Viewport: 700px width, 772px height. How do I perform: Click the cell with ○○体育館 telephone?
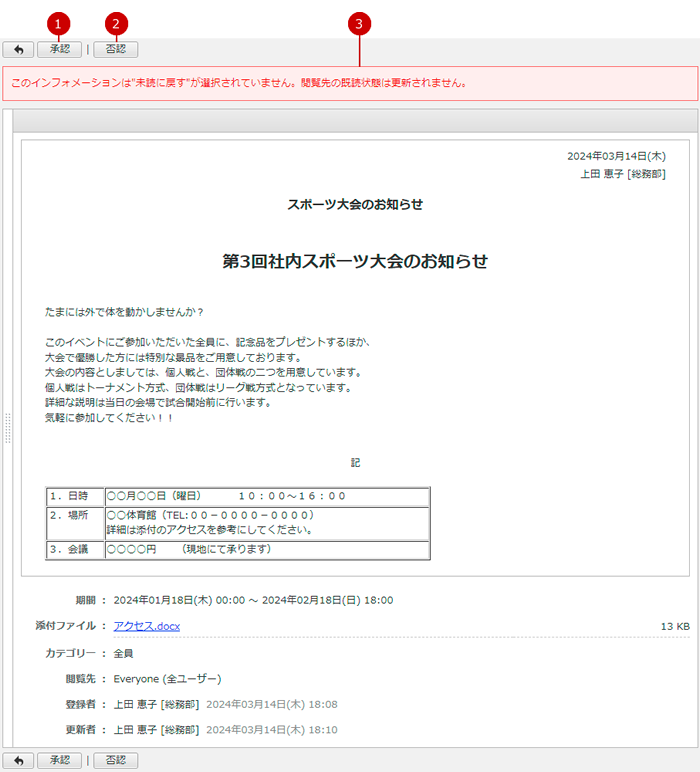click(x=267, y=523)
